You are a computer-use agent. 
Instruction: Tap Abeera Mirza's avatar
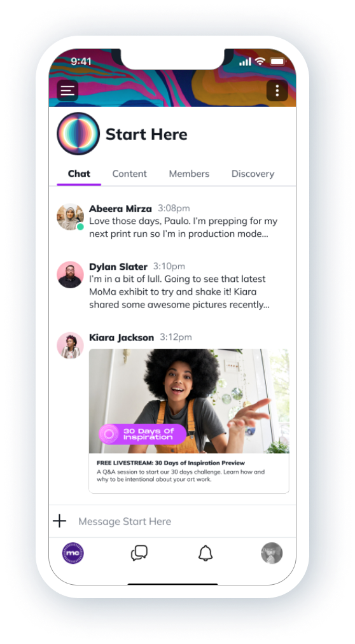[70, 216]
